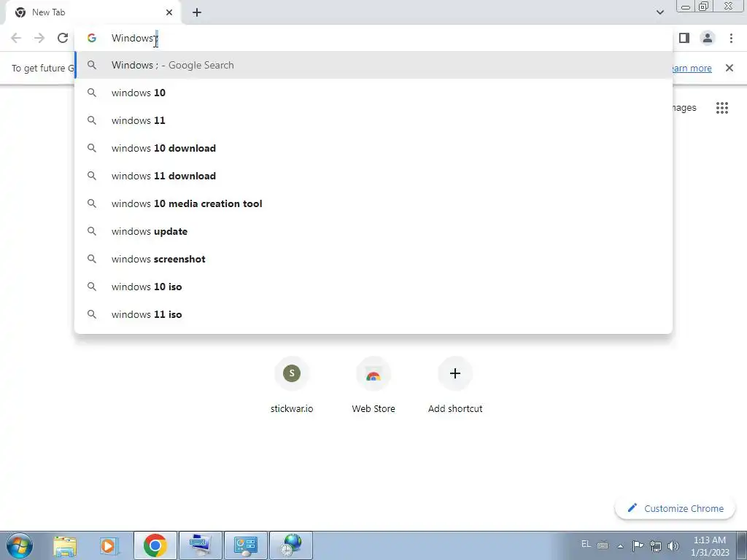This screenshot has height=560, width=747.
Task: Choose 'windows 10 iso' suggestion
Action: 373,287
